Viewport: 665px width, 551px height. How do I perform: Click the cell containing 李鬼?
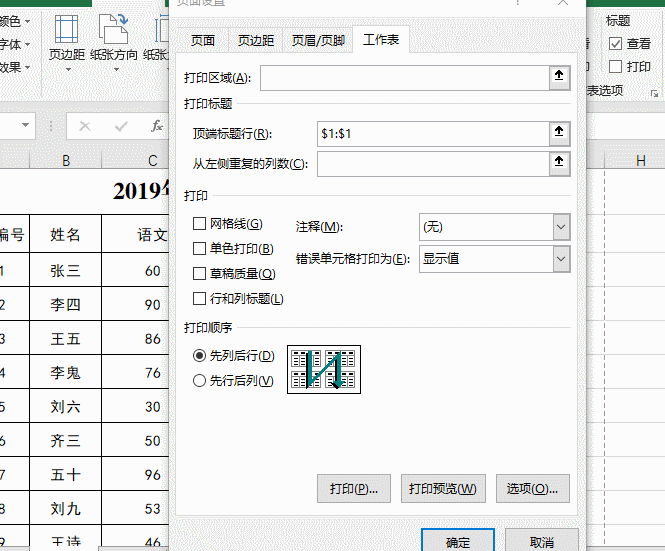65,372
